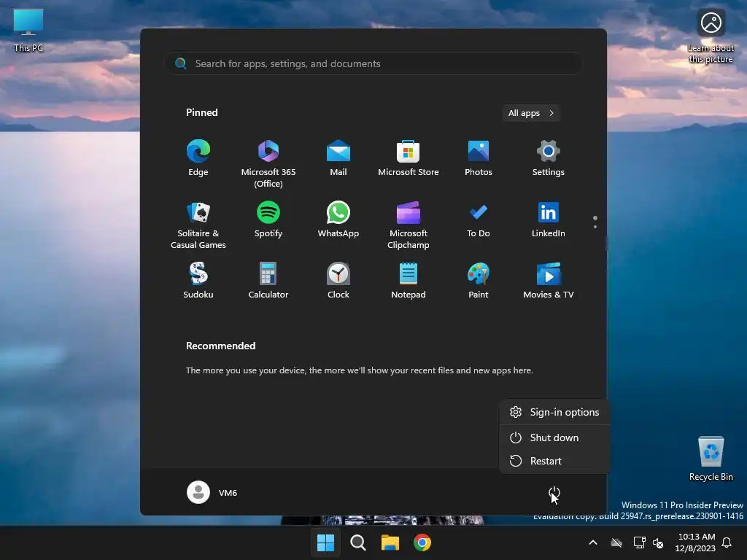Image resolution: width=747 pixels, height=560 pixels.
Task: Open Spotify
Action: pos(268,219)
